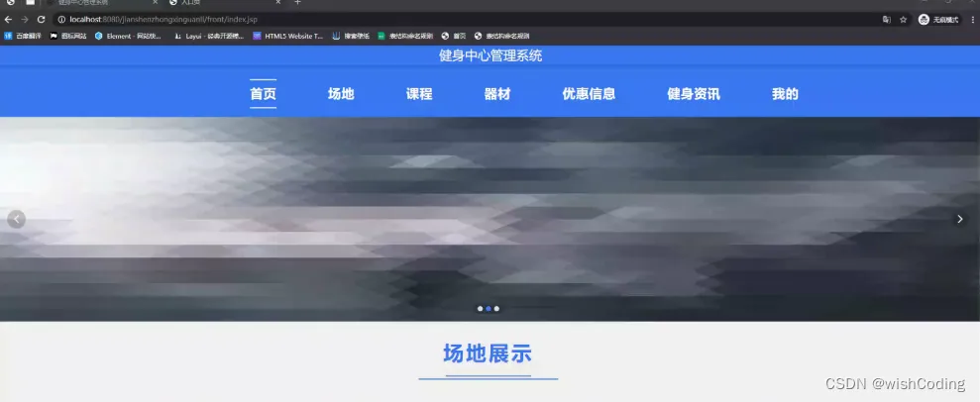Click the site info icon before localhost
Image resolution: width=980 pixels, height=402 pixels.
point(61,20)
